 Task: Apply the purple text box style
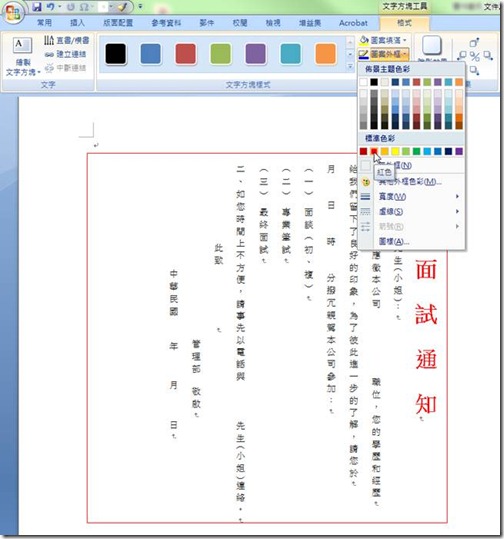pos(256,54)
